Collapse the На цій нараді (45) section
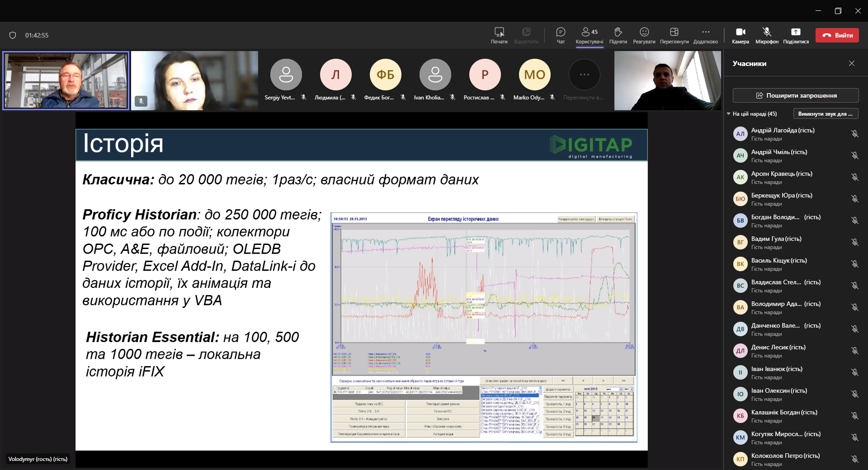Screen dimensions: 868x470 [729, 114]
